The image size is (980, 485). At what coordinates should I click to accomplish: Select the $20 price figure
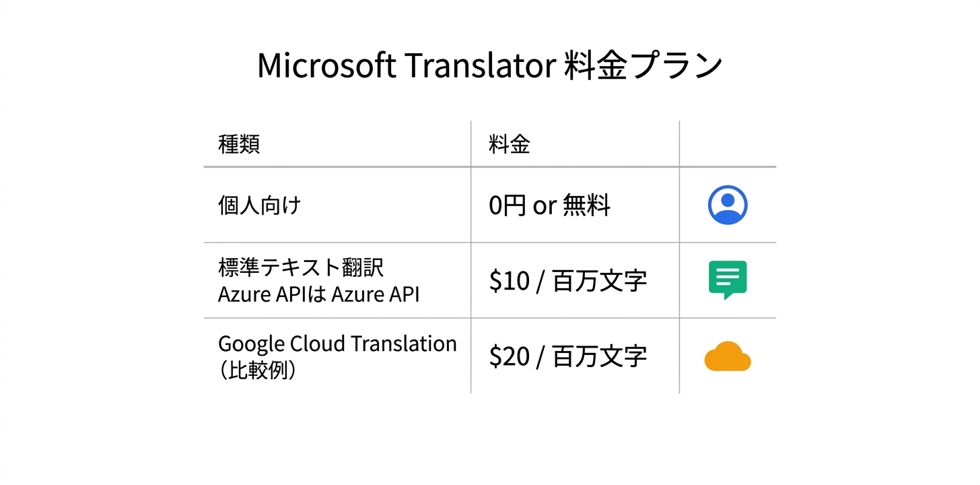click(x=509, y=356)
